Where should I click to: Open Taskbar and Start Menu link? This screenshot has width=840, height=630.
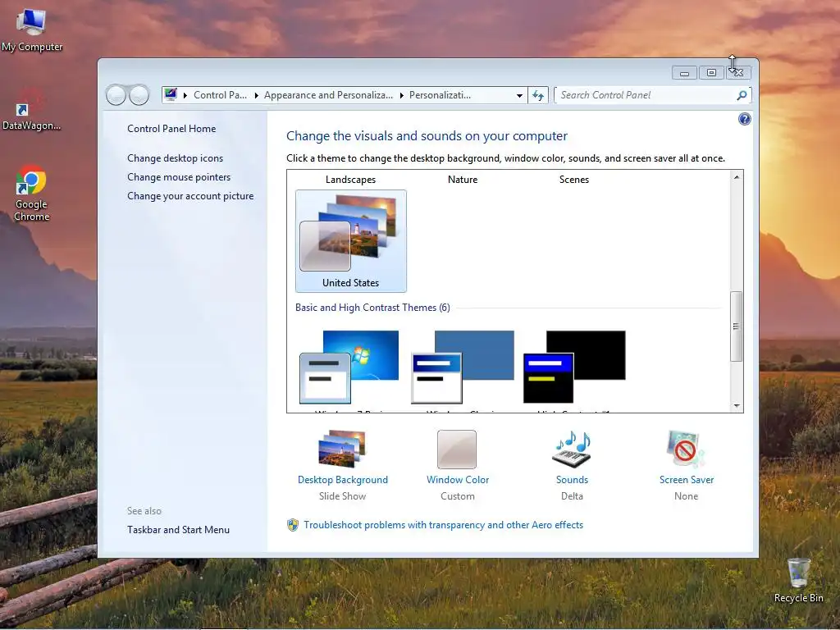click(178, 530)
